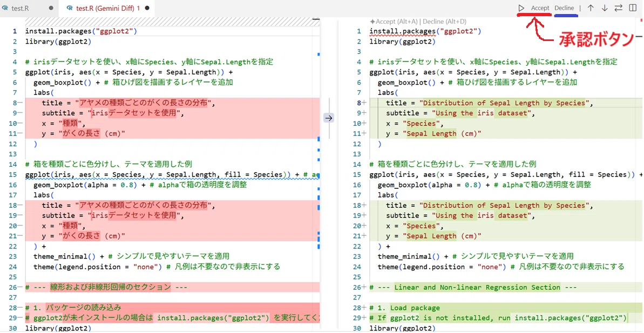Viewport: 644px width, 333px height.
Task: Click the R file icon on Gemini Diff tab
Action: pyautogui.click(x=70, y=8)
